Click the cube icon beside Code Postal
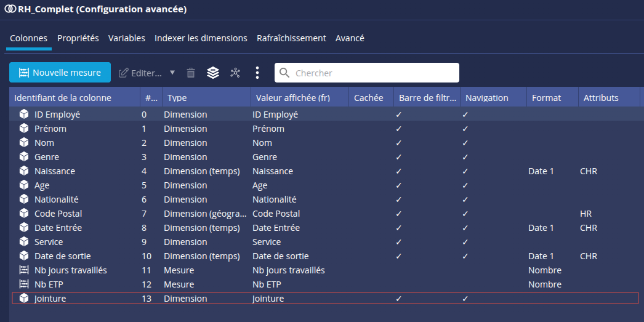The image size is (644, 322). point(24,214)
